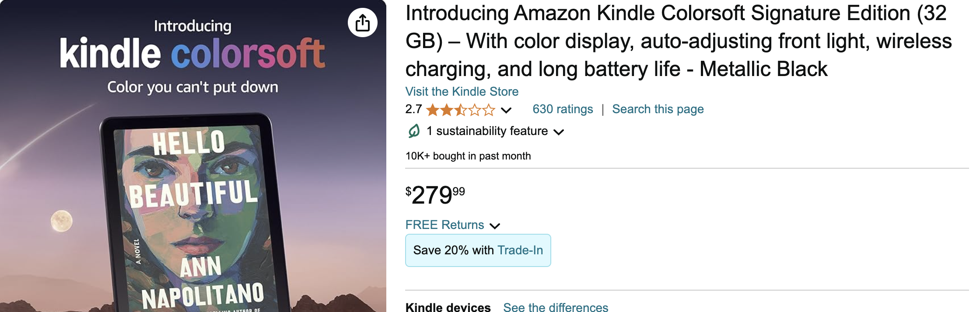Click the Search this page link
The width and height of the screenshot is (980, 312).
[x=658, y=109]
